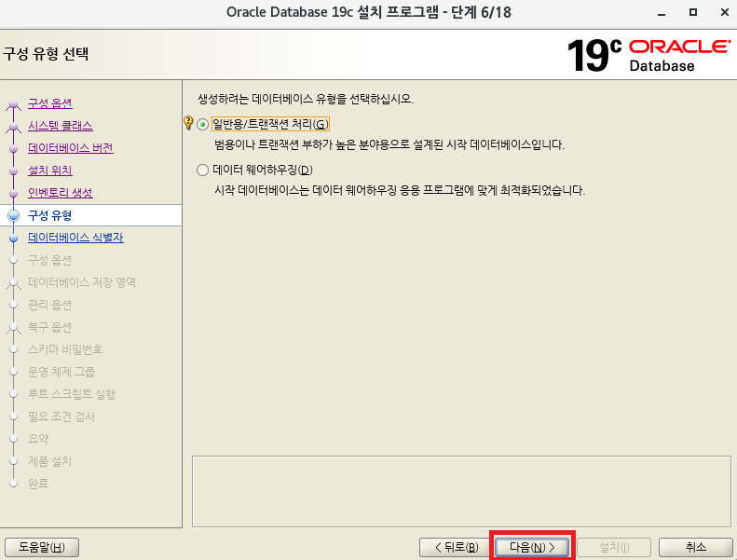Maximize the installer window

pos(693,12)
